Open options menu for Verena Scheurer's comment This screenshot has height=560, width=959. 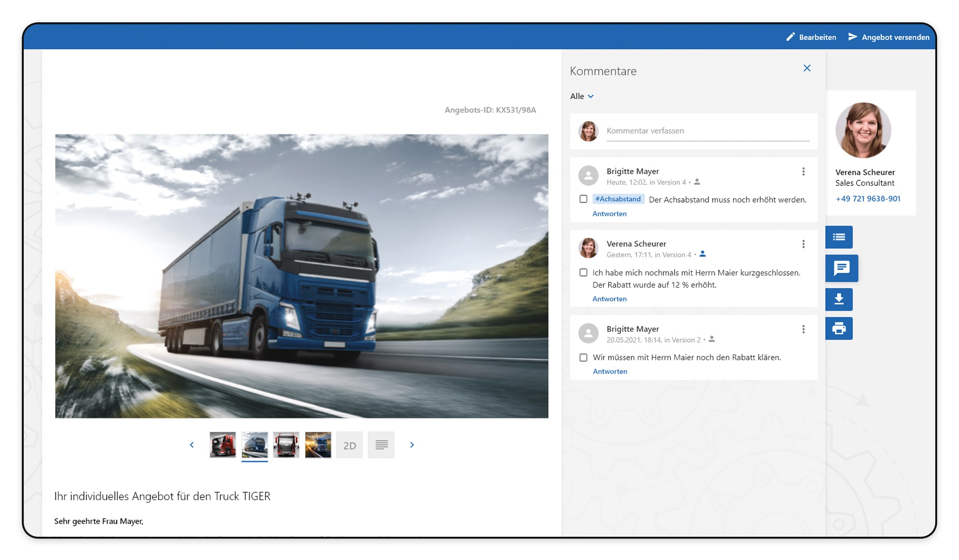(x=803, y=244)
